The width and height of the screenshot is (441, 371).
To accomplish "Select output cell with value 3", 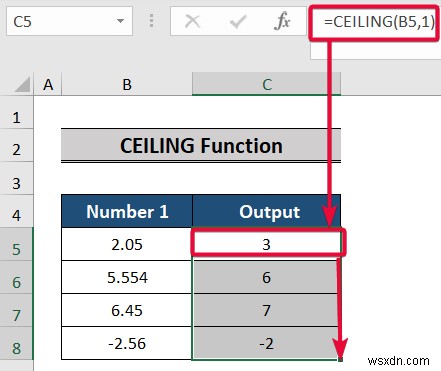I will 267,244.
